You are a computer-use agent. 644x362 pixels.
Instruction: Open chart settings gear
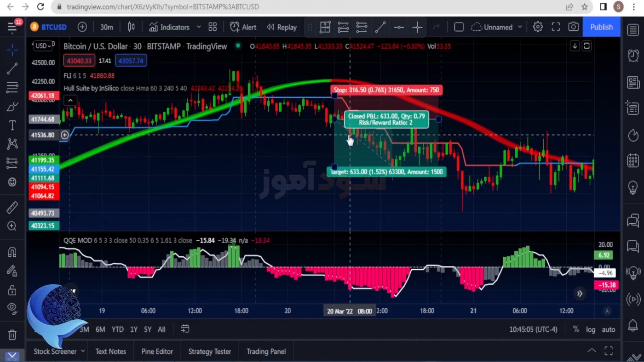click(x=538, y=27)
